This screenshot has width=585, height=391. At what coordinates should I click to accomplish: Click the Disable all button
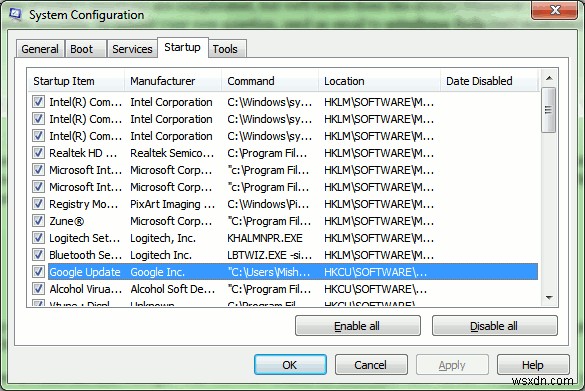[x=494, y=326]
